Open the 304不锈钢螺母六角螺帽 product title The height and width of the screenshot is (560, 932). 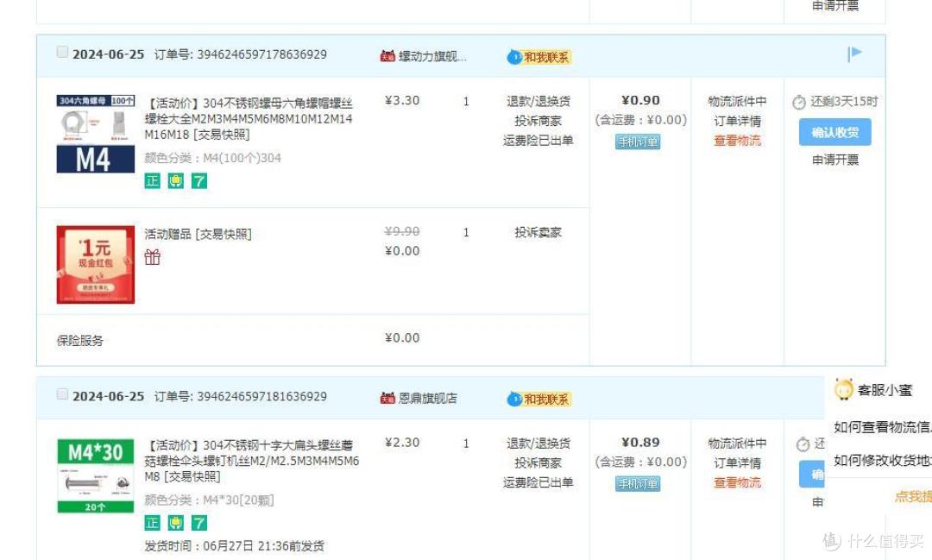pos(249,119)
